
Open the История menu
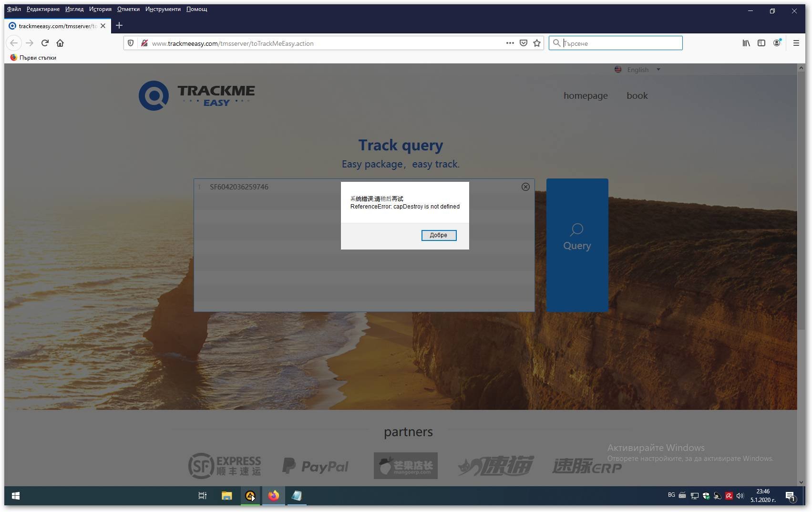(100, 9)
